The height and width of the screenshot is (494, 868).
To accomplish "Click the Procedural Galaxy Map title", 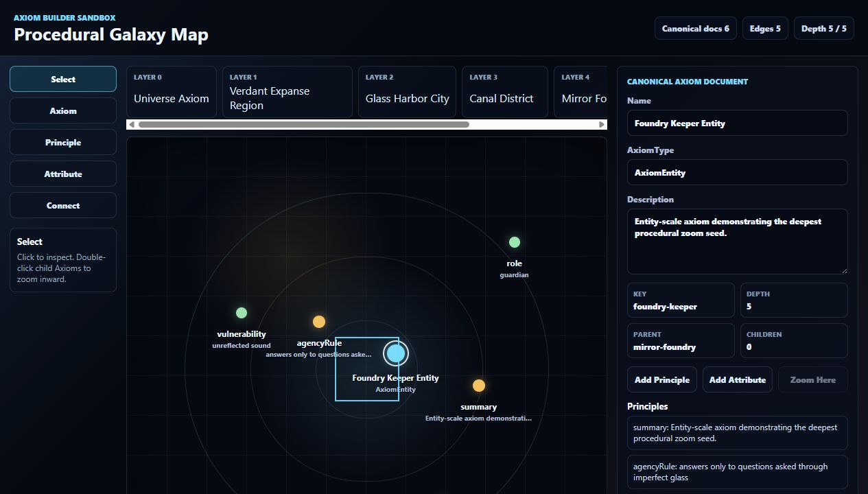I will pyautogui.click(x=111, y=34).
